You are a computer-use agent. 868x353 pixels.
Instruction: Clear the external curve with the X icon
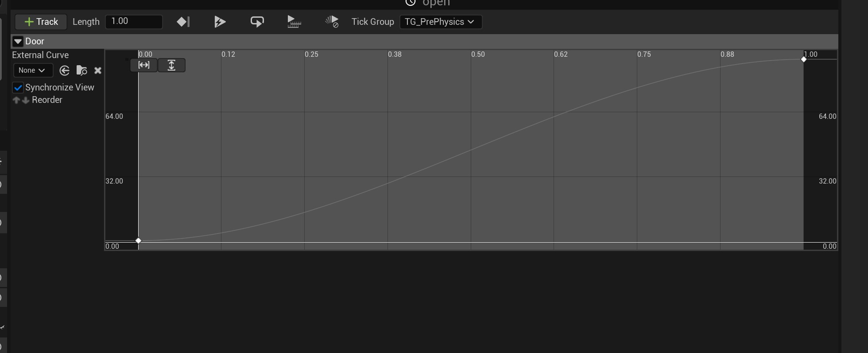[x=98, y=71]
